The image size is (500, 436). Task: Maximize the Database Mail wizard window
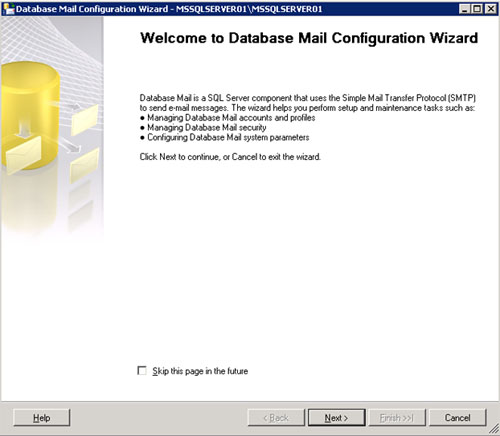click(477, 9)
